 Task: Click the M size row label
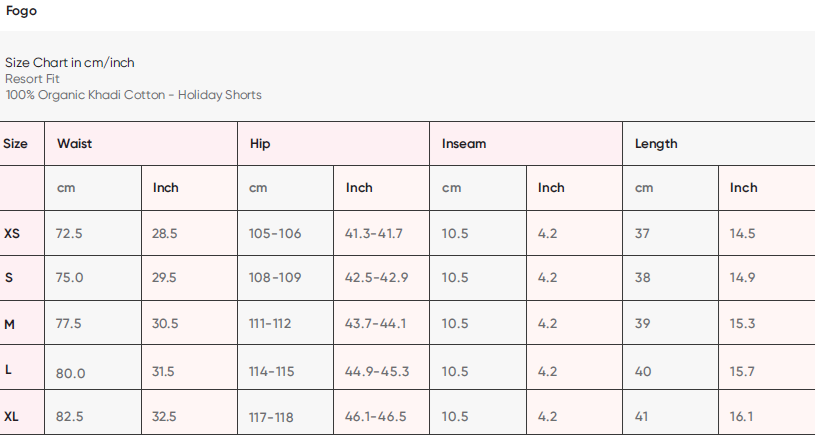10,325
